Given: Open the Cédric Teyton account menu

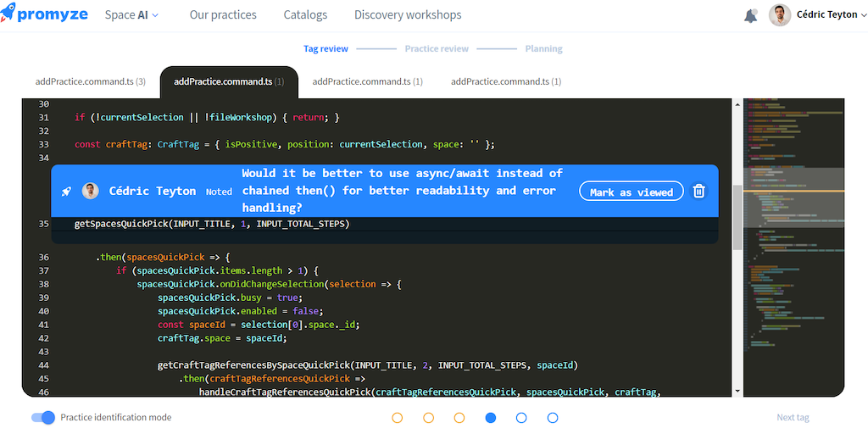Looking at the screenshot, I should point(826,15).
